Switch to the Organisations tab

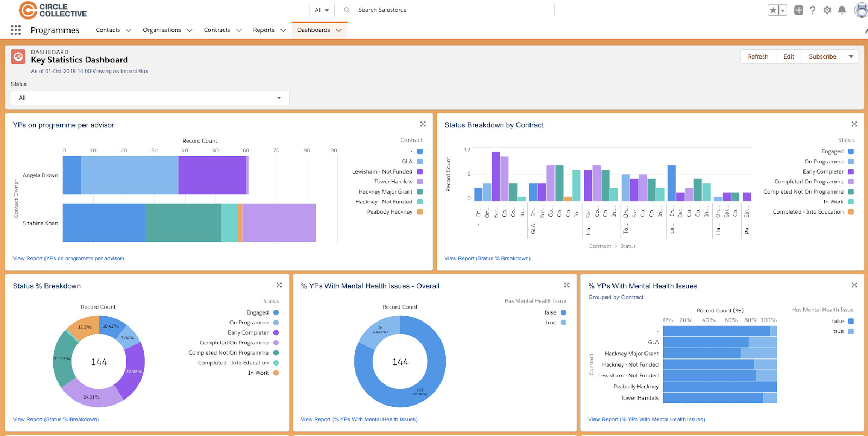162,30
